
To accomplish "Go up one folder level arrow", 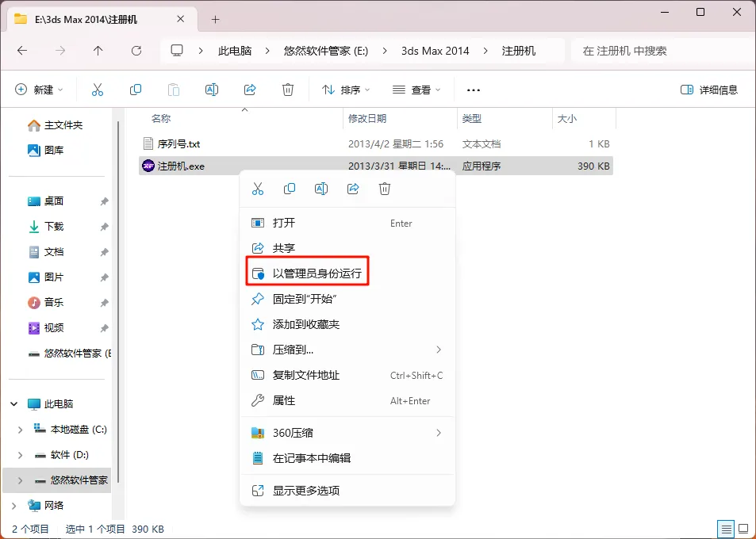I will point(98,51).
